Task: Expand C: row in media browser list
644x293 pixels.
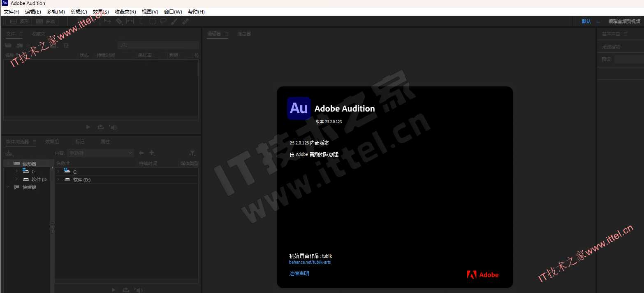Action: [58, 171]
